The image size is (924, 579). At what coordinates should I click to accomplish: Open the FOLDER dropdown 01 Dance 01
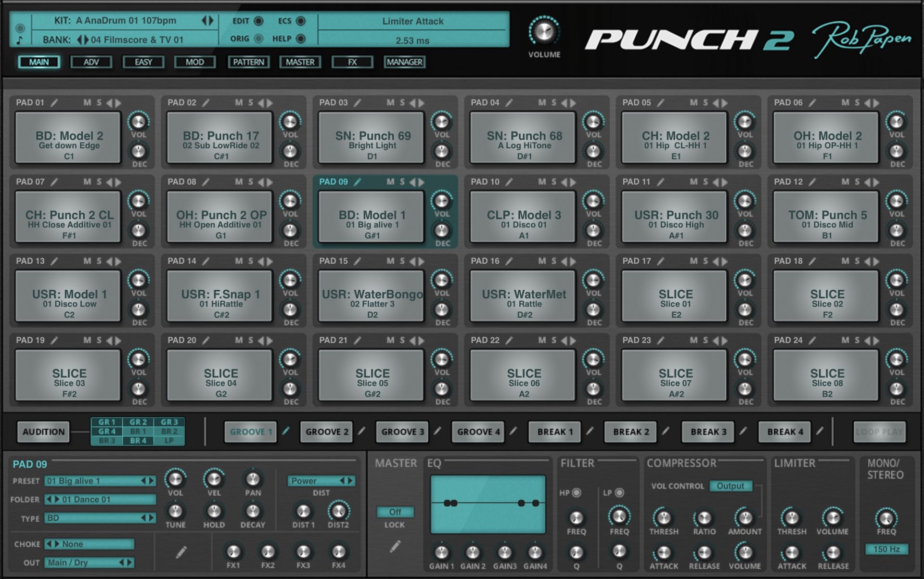click(x=100, y=500)
